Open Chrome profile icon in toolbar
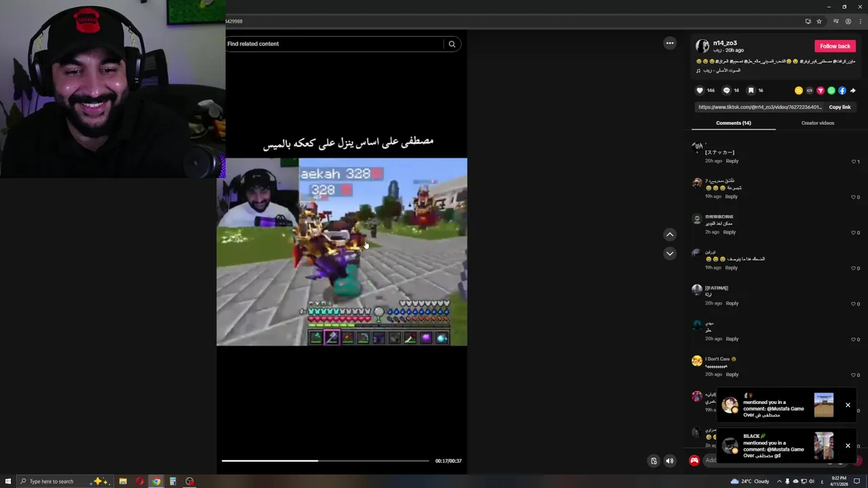 pos(848,21)
